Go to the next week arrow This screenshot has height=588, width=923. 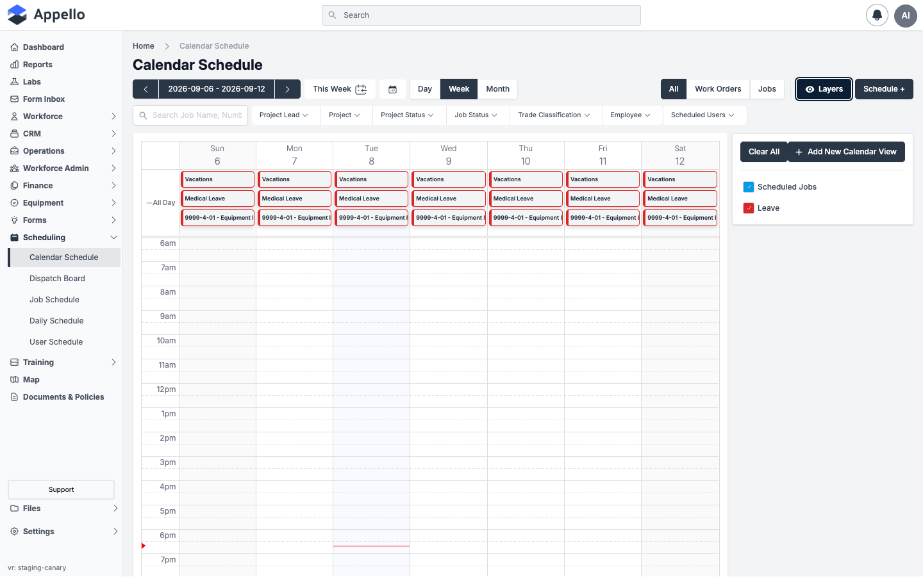click(x=288, y=89)
